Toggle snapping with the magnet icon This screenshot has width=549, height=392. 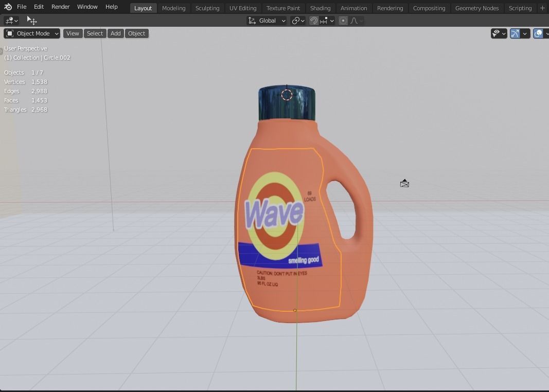(x=314, y=21)
